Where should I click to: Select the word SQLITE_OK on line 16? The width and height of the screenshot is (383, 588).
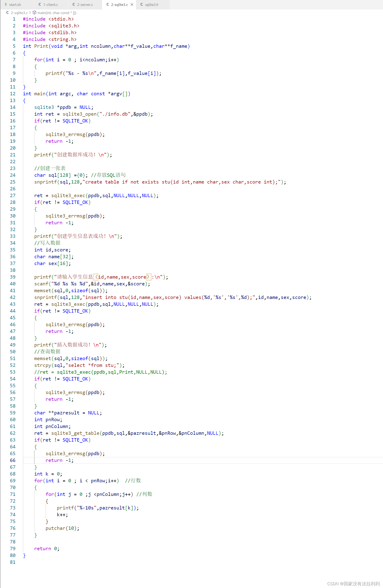point(75,121)
